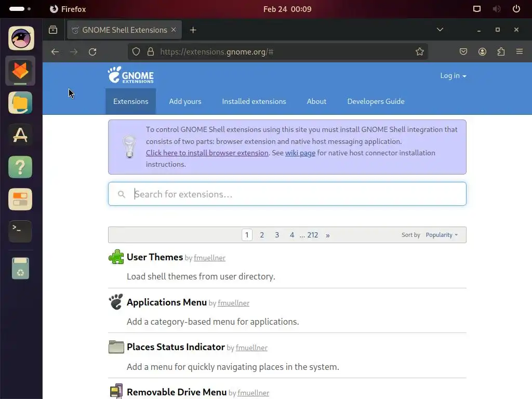Open the Installed extensions tab
Image resolution: width=532 pixels, height=399 pixels.
pyautogui.click(x=254, y=101)
